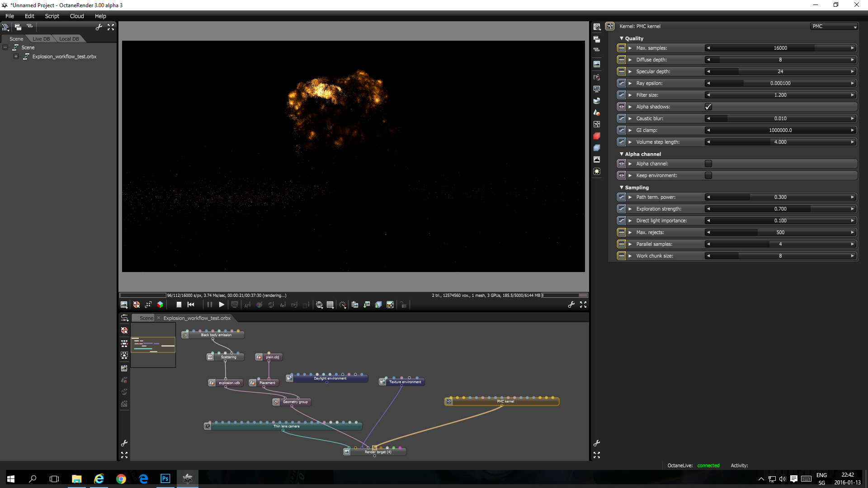868x488 pixels.
Task: Click the PMC kernel node icon in header
Action: tap(610, 26)
